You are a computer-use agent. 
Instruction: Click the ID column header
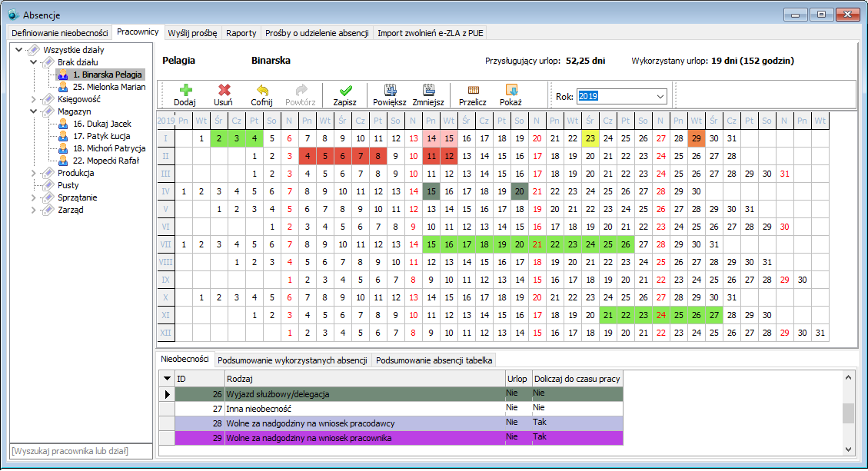pyautogui.click(x=200, y=379)
